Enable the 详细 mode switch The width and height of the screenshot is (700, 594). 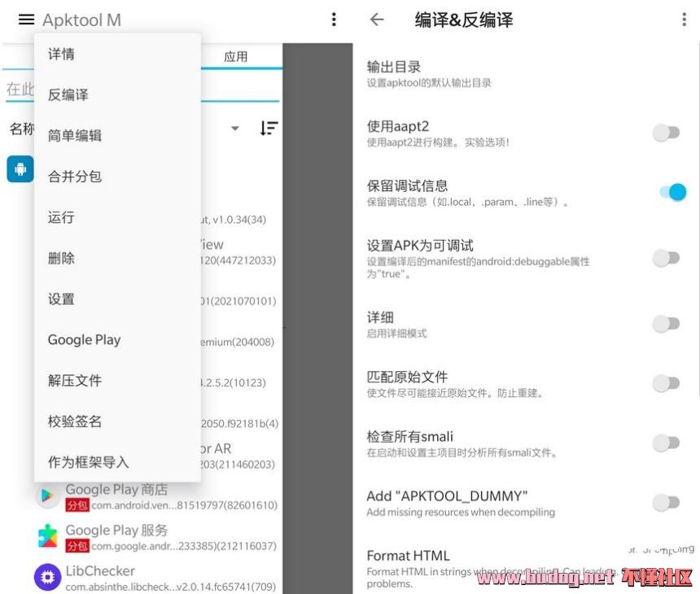(666, 324)
